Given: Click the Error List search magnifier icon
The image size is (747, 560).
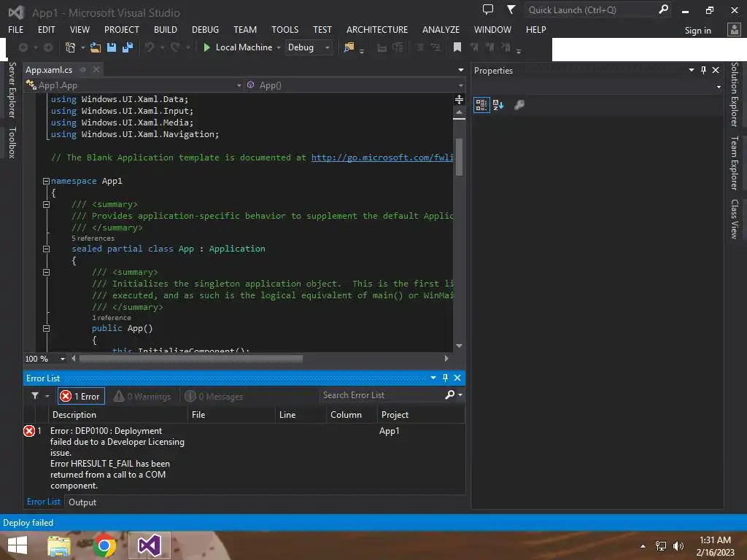Looking at the screenshot, I should pyautogui.click(x=449, y=394).
